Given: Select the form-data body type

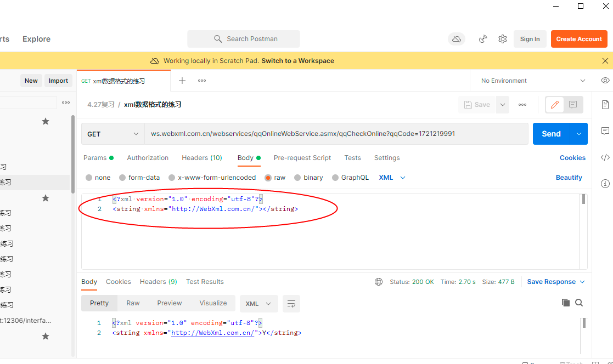Looking at the screenshot, I should (x=122, y=178).
